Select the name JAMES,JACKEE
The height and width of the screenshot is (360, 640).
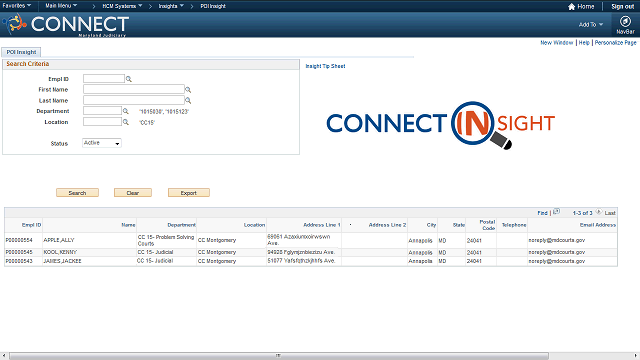[62, 261]
